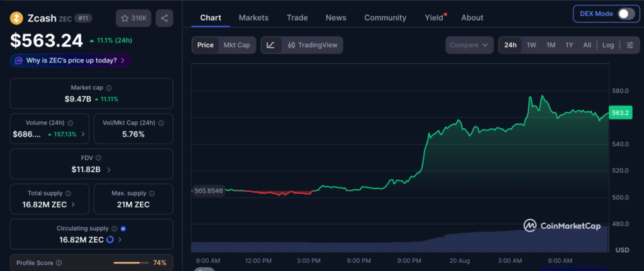The height and width of the screenshot is (271, 644).
Task: Open the Volume (24h) info icon
Action: (70, 123)
